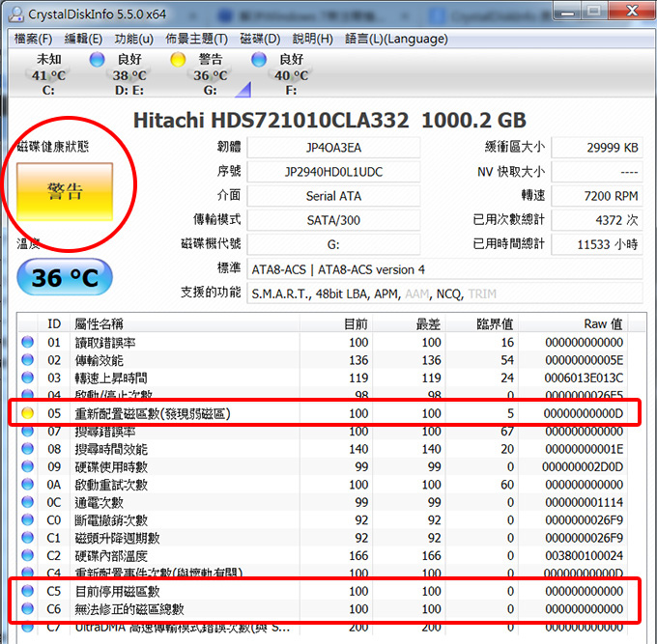
Task: Click blue status icon of row 08
Action: point(28,449)
